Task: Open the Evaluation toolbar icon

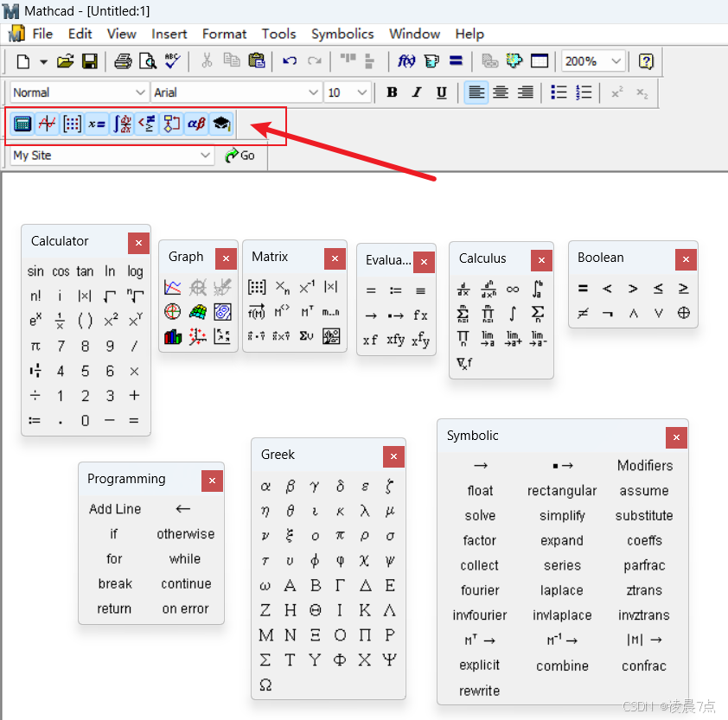Action: pyautogui.click(x=97, y=124)
